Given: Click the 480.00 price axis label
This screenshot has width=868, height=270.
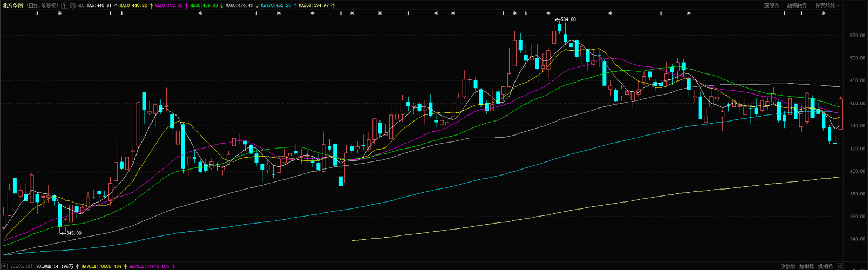Looking at the screenshot, I should coord(857,80).
